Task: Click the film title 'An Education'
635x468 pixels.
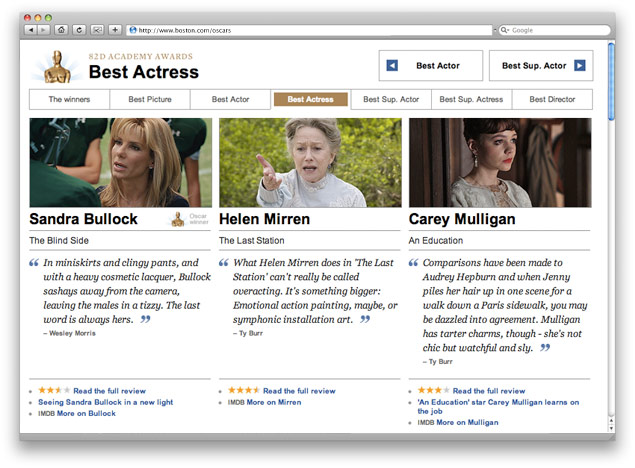Action: (436, 240)
